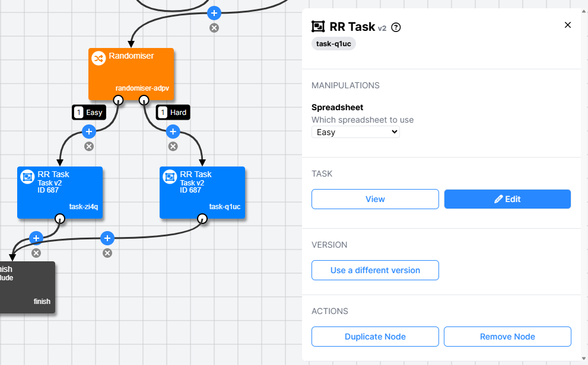Click the output port of task-zi4q node

[x=60, y=219]
